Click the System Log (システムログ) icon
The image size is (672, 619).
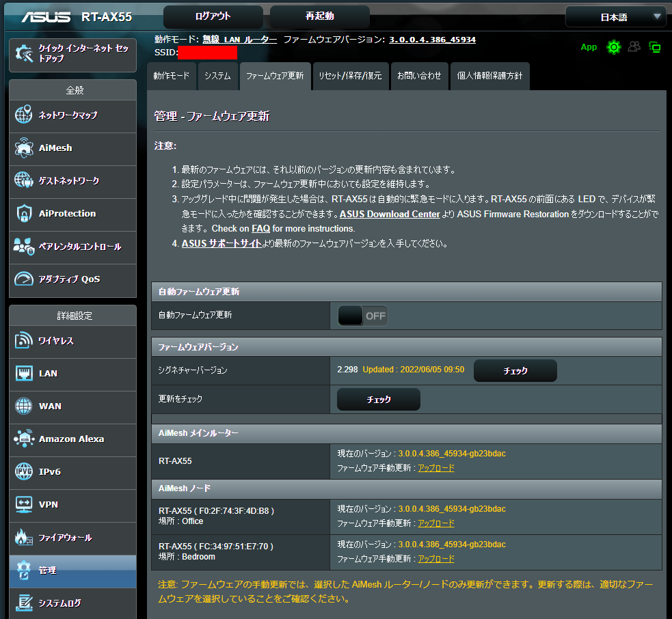[x=24, y=603]
